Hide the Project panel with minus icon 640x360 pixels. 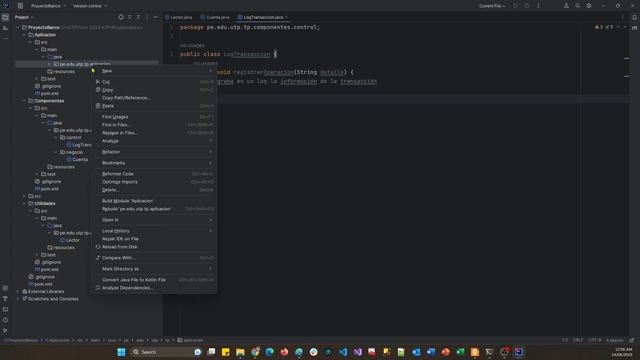[x=156, y=17]
